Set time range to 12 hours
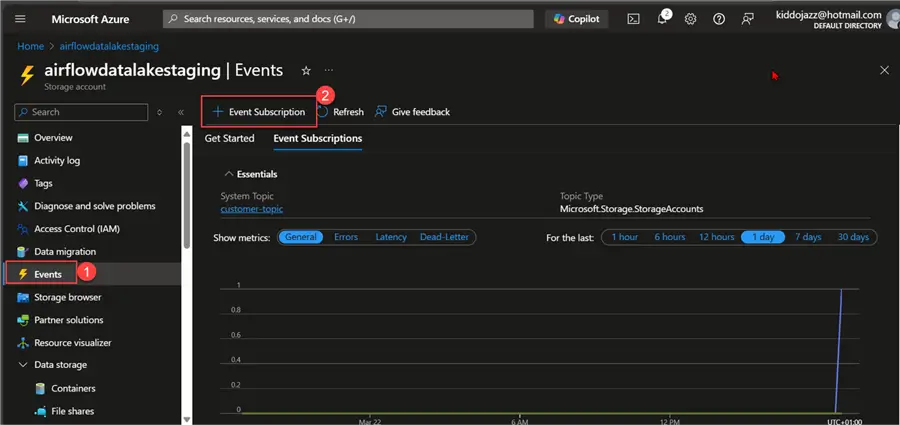 [716, 237]
